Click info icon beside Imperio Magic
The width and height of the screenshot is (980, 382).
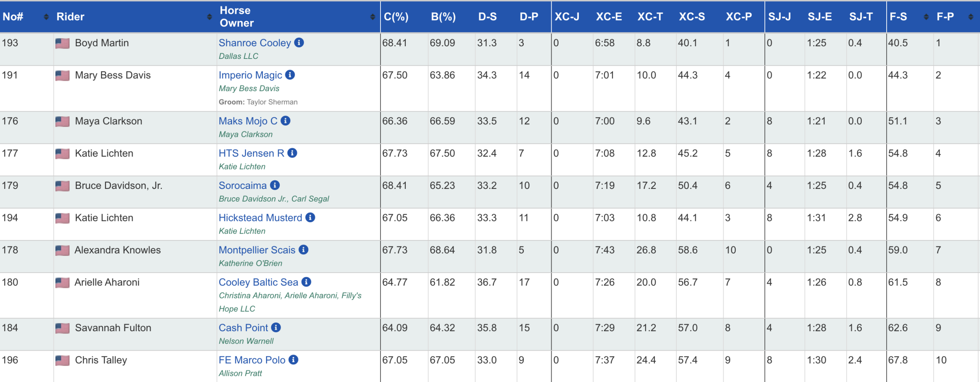click(x=290, y=75)
